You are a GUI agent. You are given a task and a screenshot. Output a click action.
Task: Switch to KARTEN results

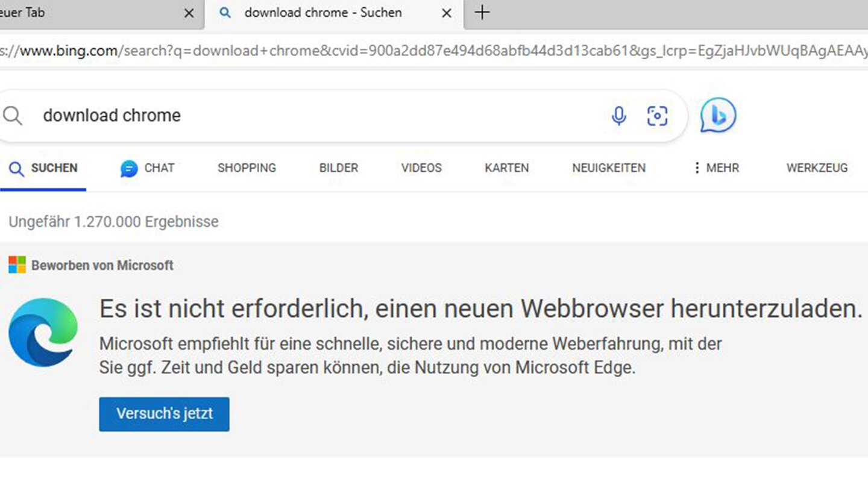click(x=506, y=168)
